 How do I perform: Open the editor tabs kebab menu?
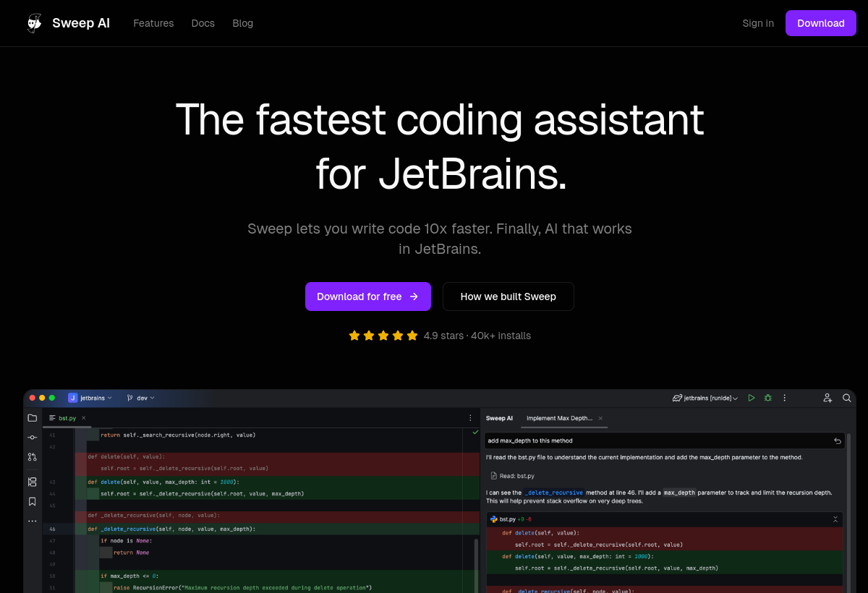470,418
